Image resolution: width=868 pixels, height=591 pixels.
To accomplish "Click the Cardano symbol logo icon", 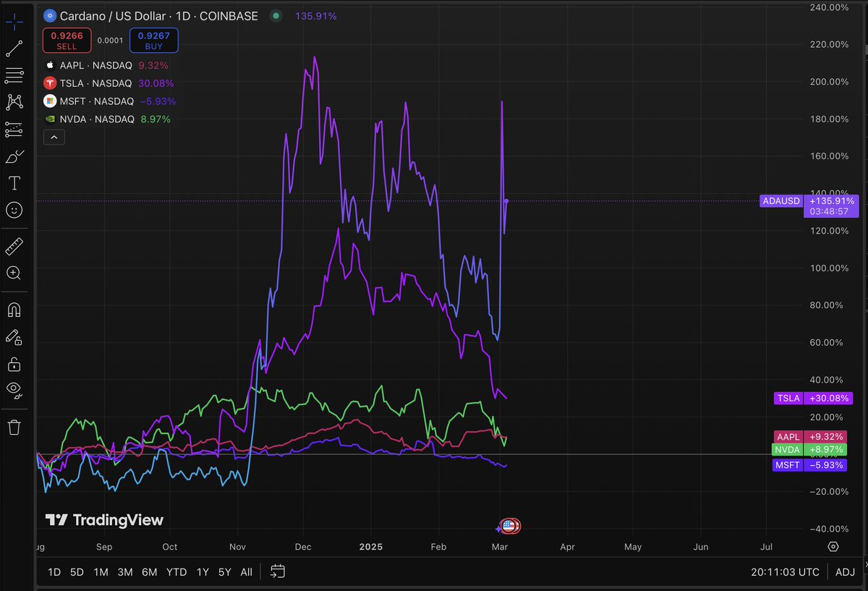I will click(x=50, y=15).
